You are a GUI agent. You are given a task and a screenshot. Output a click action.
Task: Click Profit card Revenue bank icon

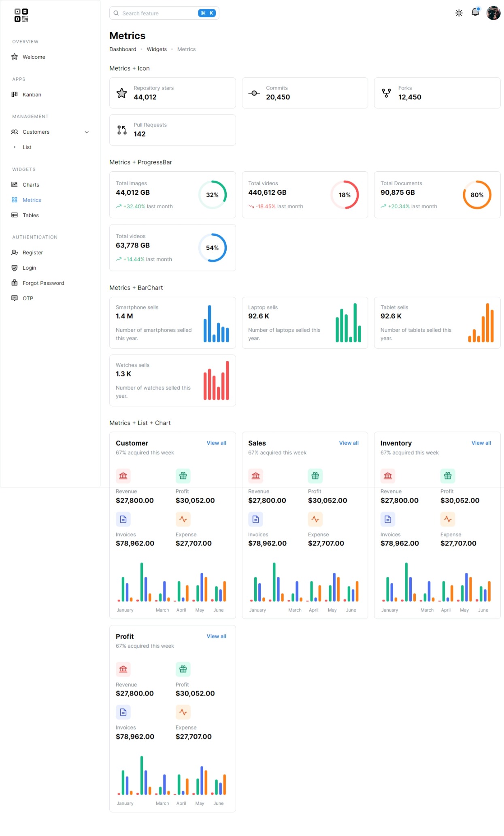[123, 669]
